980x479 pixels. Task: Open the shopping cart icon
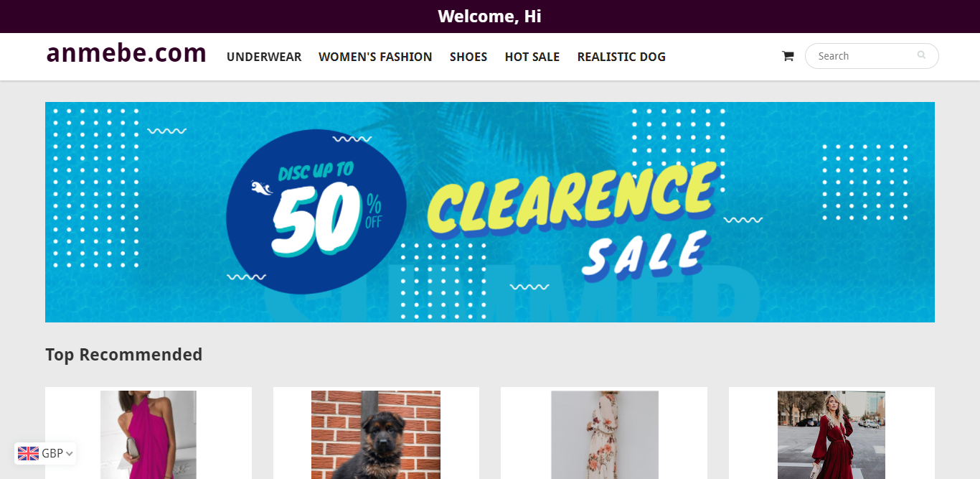point(788,56)
